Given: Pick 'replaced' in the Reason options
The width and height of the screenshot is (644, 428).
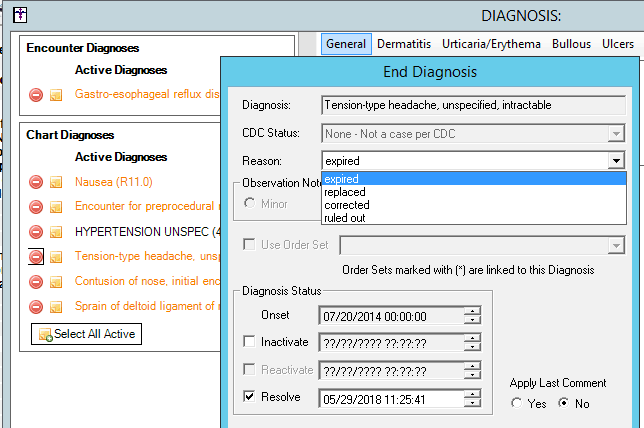Looking at the screenshot, I should tap(344, 191).
